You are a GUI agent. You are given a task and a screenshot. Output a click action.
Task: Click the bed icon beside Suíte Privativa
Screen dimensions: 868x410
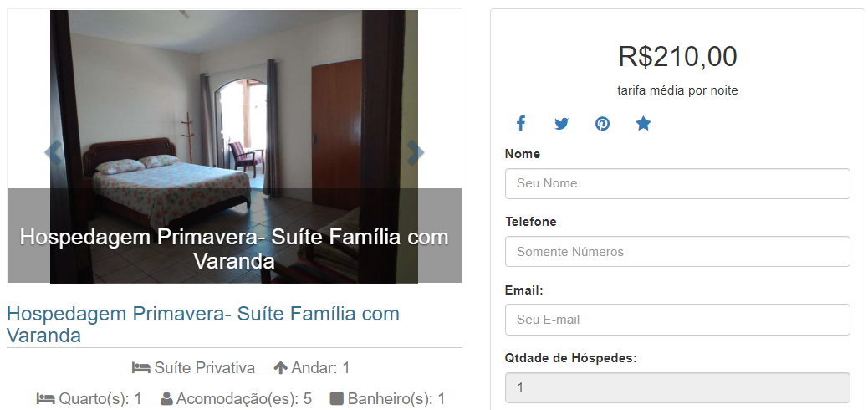coord(141,367)
